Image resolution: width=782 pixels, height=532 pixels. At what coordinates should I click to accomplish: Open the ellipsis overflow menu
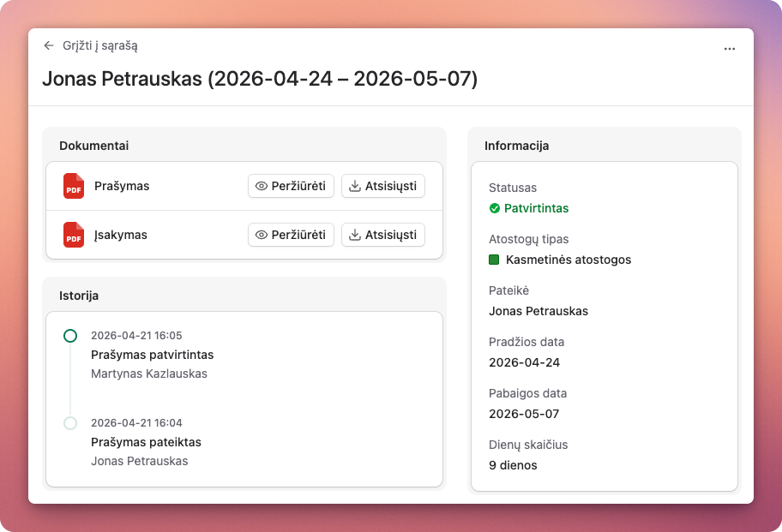(730, 49)
